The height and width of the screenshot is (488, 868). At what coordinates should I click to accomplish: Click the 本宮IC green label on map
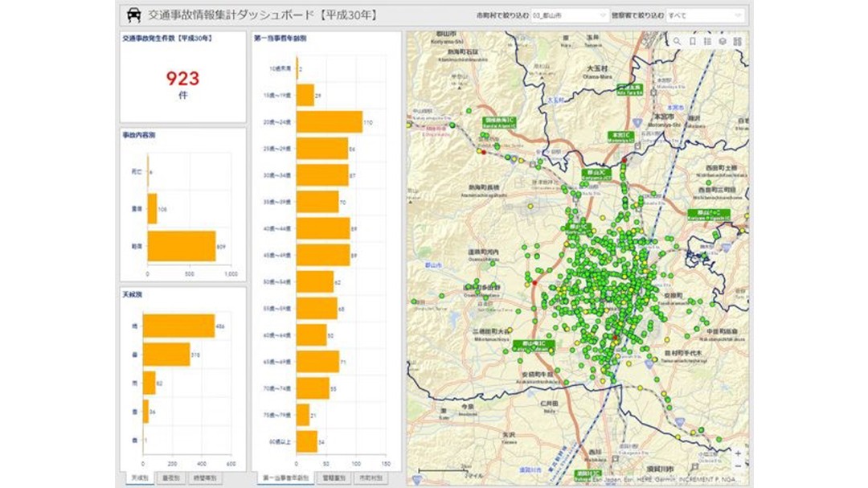coord(621,137)
